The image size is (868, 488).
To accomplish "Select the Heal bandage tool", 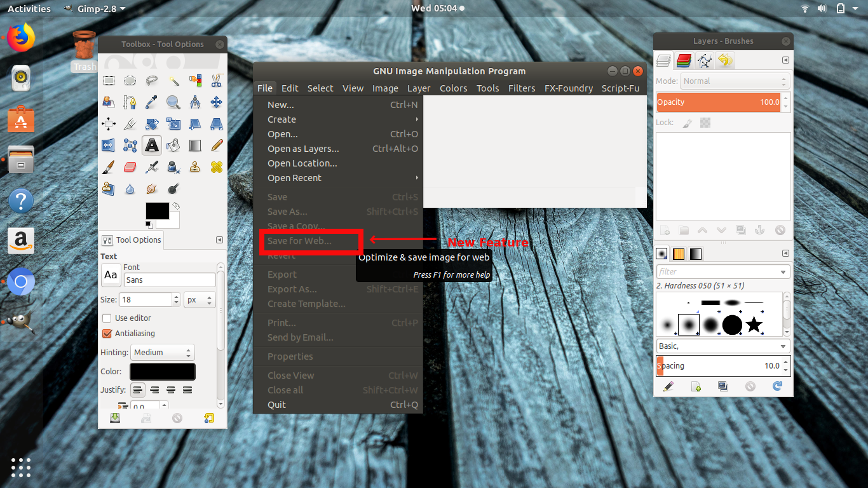I will [x=217, y=167].
